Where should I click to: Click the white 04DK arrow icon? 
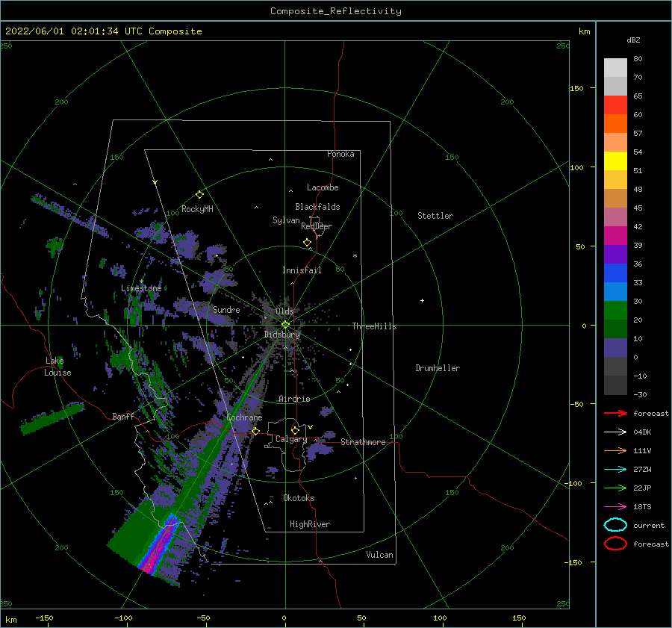tap(615, 432)
